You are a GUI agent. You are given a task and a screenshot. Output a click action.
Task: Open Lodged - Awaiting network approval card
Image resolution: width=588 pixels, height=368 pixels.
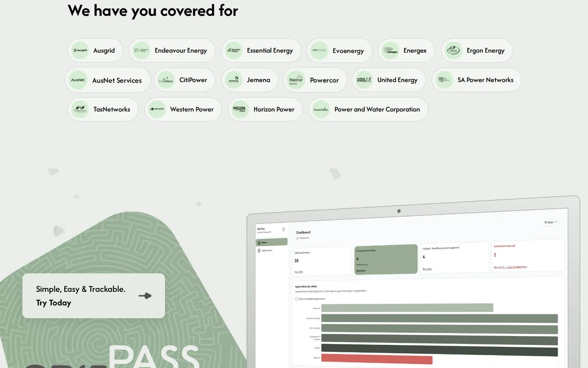455,258
